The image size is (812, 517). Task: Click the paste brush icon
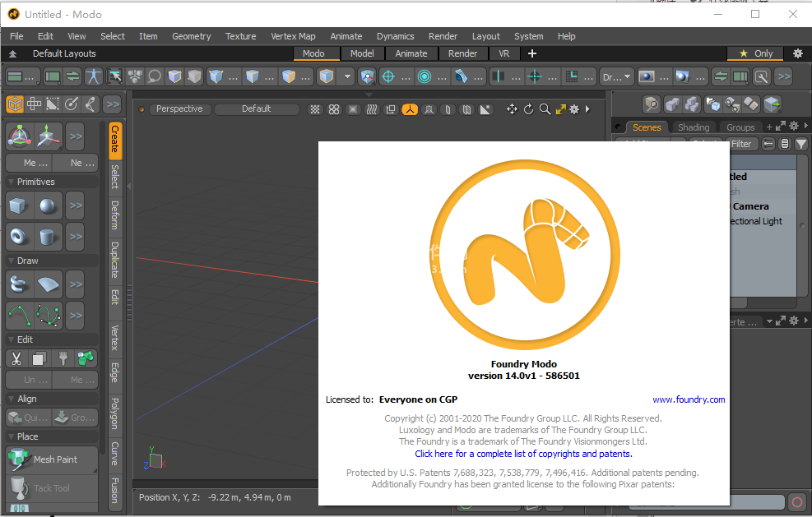click(63, 358)
